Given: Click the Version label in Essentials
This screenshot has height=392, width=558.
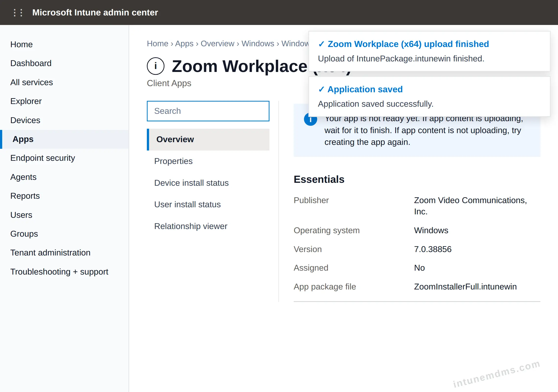Looking at the screenshot, I should pyautogui.click(x=308, y=249).
